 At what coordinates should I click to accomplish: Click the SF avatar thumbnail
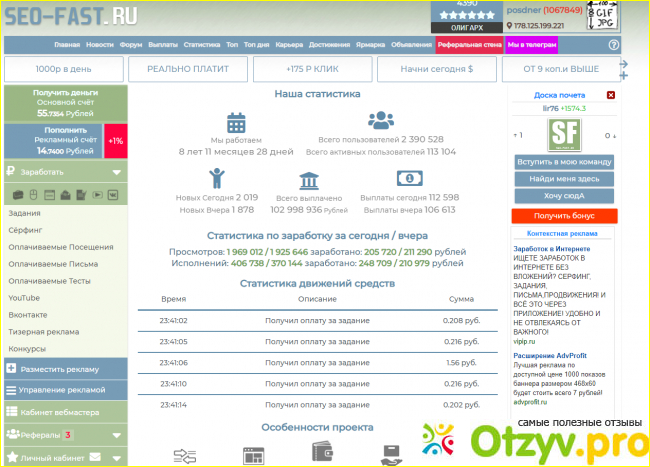[564, 135]
